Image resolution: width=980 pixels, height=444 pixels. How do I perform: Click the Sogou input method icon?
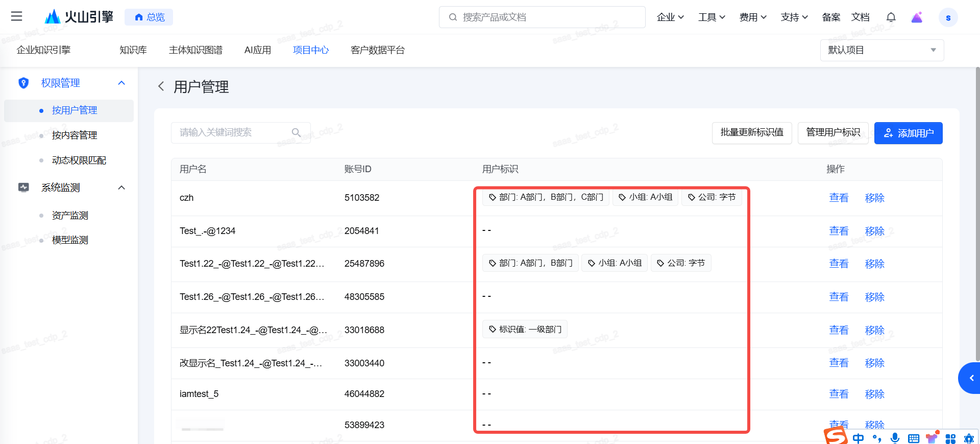click(836, 436)
